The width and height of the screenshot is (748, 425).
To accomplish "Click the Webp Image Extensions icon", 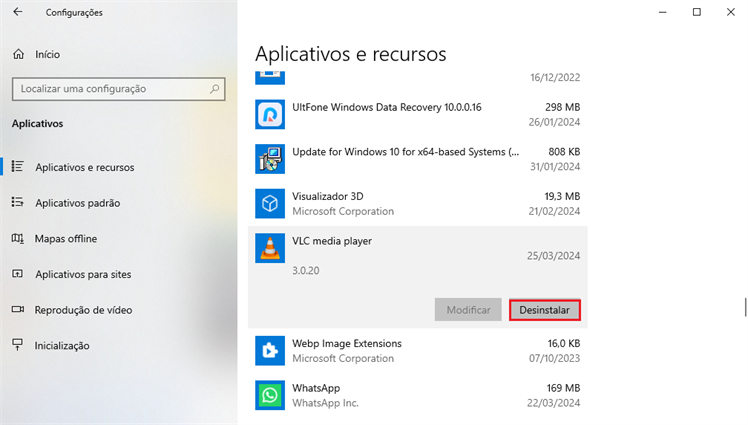I will click(270, 351).
